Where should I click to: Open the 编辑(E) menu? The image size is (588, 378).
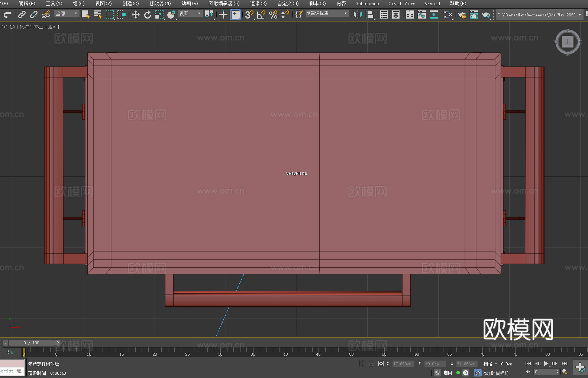click(27, 3)
